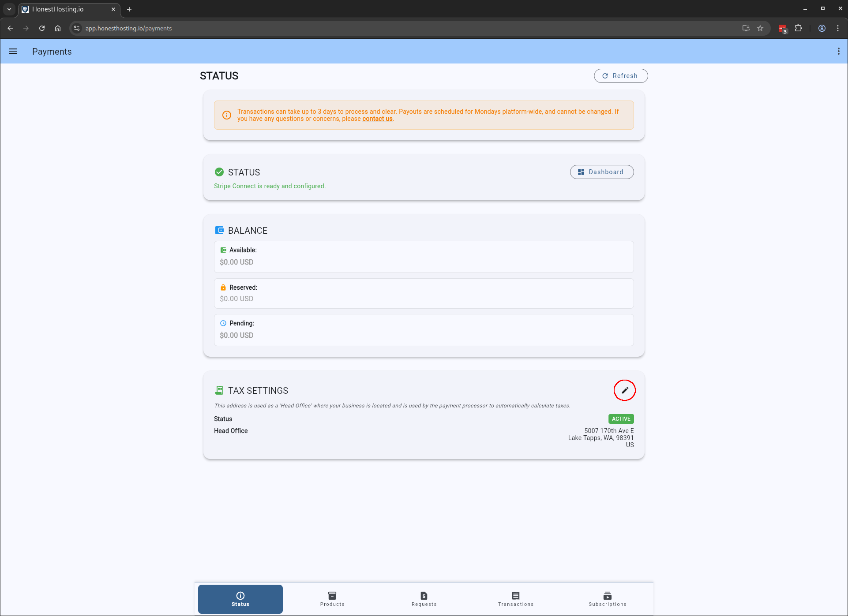Open a new browser tab
The width and height of the screenshot is (848, 616).
tap(129, 9)
